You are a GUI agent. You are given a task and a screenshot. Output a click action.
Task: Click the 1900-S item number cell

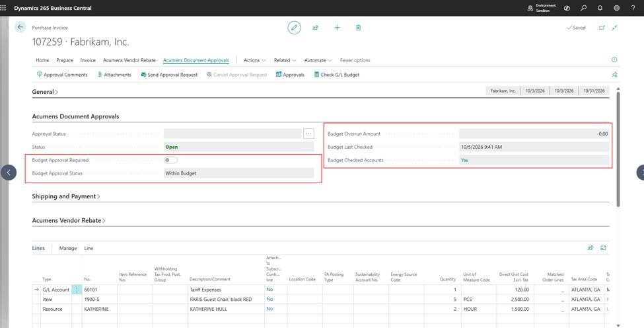click(99, 299)
